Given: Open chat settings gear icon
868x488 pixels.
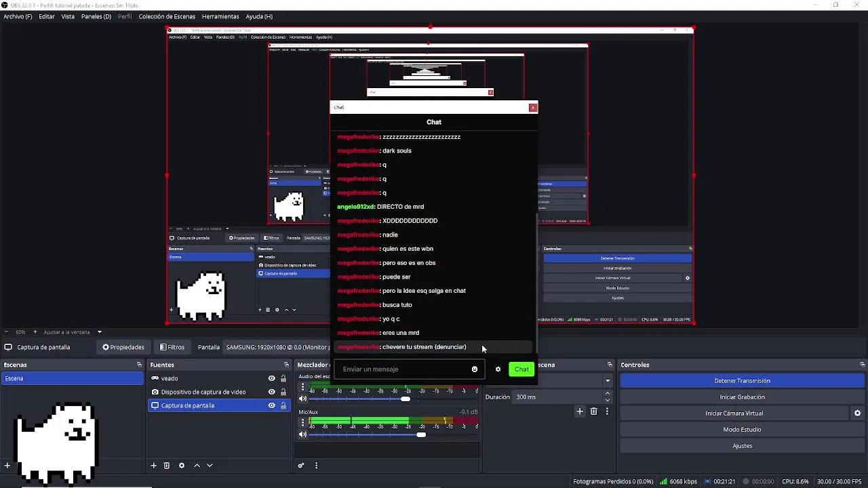Looking at the screenshot, I should coord(498,369).
